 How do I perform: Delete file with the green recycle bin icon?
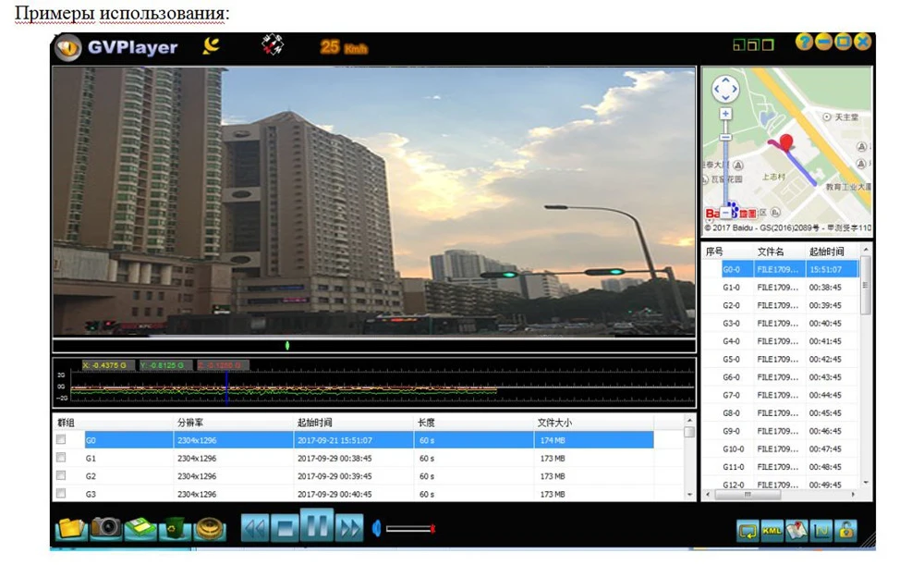(x=175, y=528)
